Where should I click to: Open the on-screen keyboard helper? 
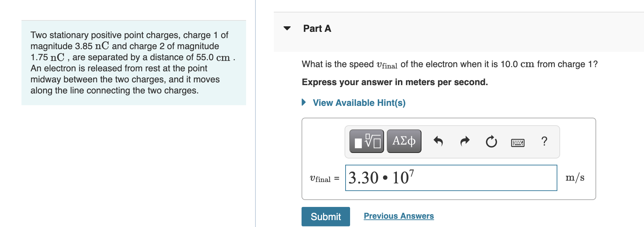pyautogui.click(x=518, y=142)
